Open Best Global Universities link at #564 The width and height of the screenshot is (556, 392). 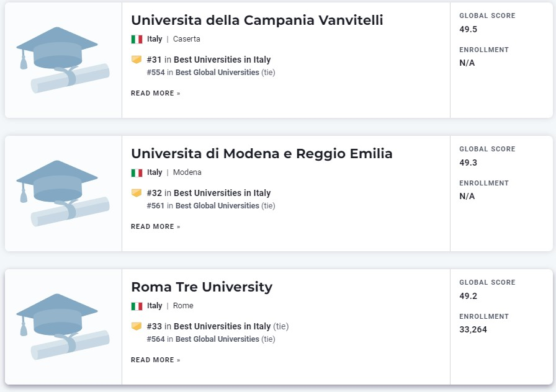(x=217, y=339)
